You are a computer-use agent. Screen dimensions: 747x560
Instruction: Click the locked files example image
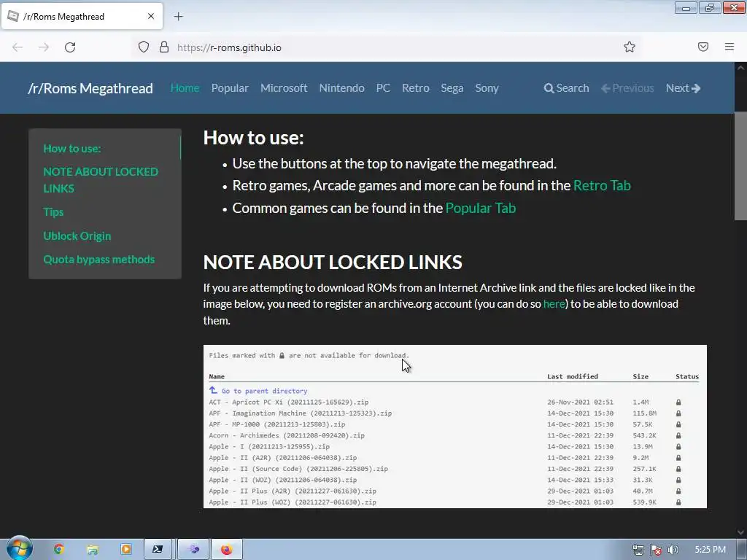(455, 426)
